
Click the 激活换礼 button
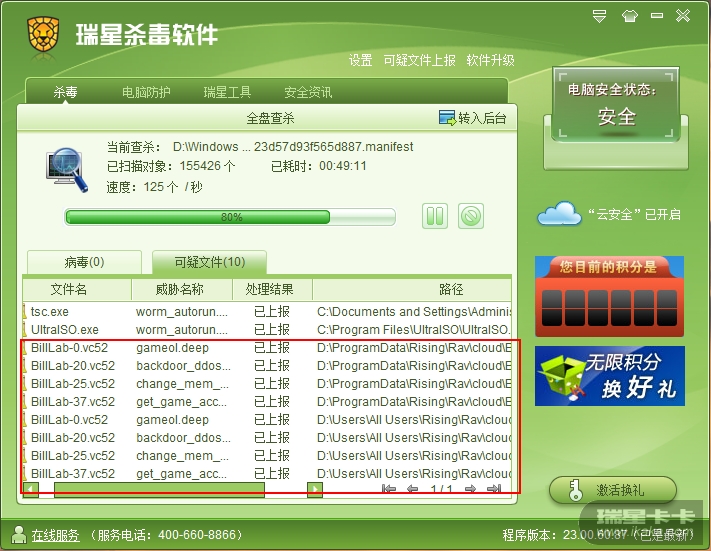tap(613, 490)
